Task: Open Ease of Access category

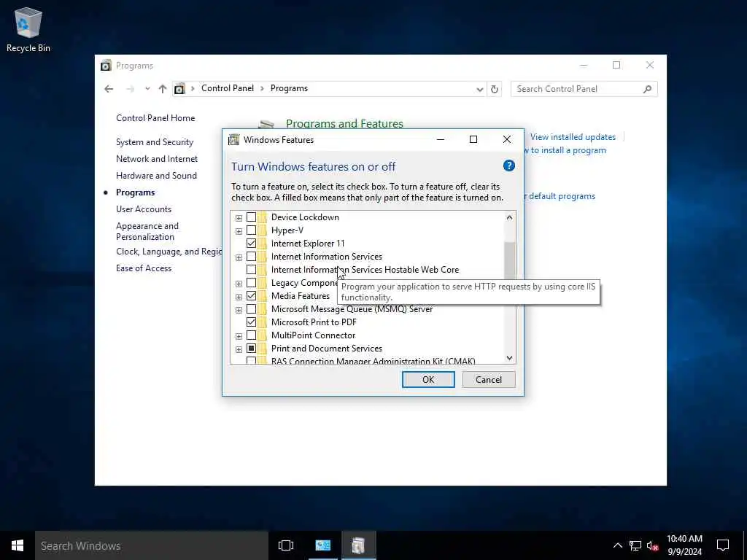Action: [x=144, y=268]
